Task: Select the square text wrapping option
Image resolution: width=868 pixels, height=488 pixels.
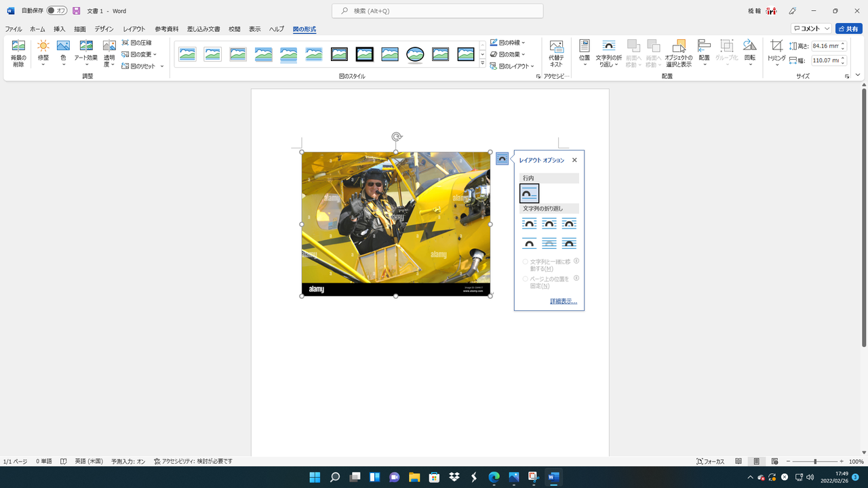Action: [x=529, y=224]
